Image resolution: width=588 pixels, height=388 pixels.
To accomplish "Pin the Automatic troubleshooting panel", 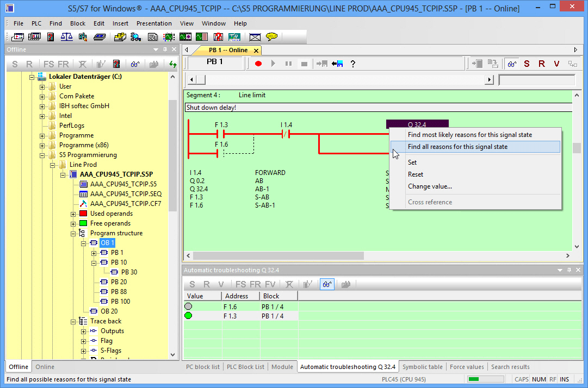I will (570, 270).
